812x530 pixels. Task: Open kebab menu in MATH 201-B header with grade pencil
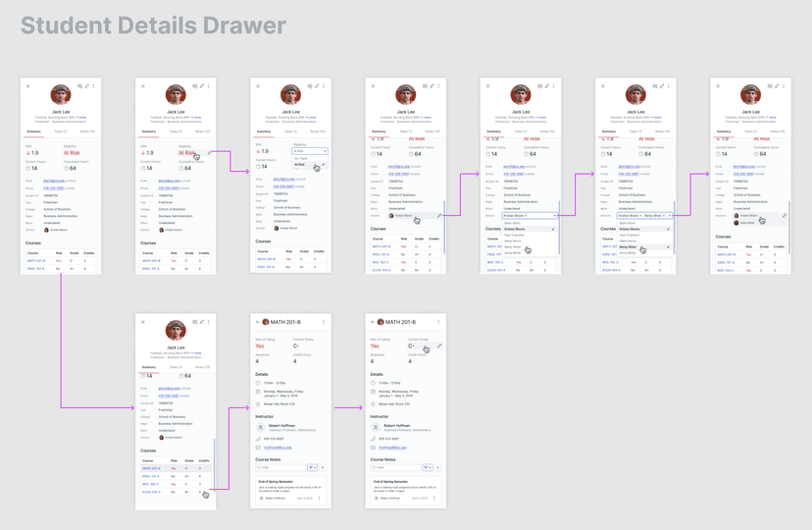(438, 322)
